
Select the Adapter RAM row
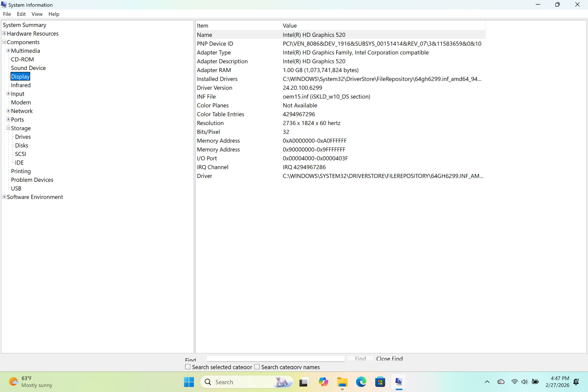341,70
